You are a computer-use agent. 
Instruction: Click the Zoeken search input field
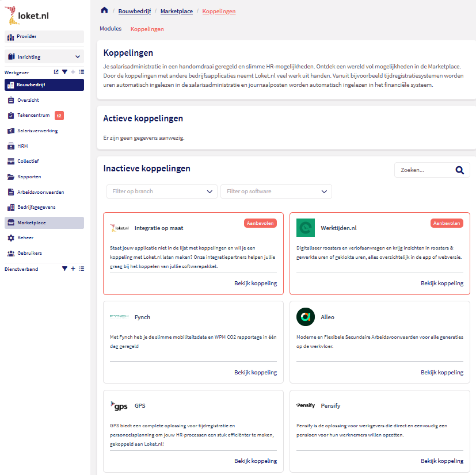coord(423,170)
